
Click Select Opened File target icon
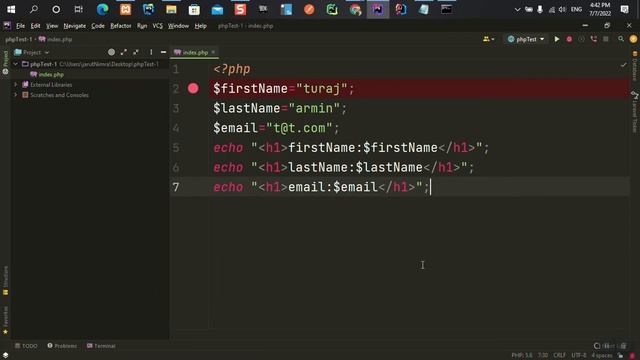point(111,52)
